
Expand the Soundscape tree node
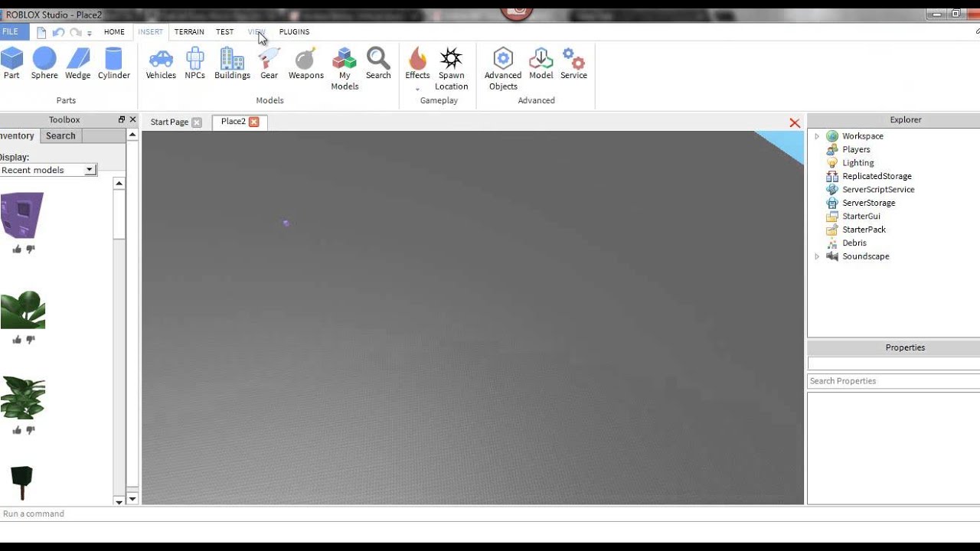tap(817, 256)
